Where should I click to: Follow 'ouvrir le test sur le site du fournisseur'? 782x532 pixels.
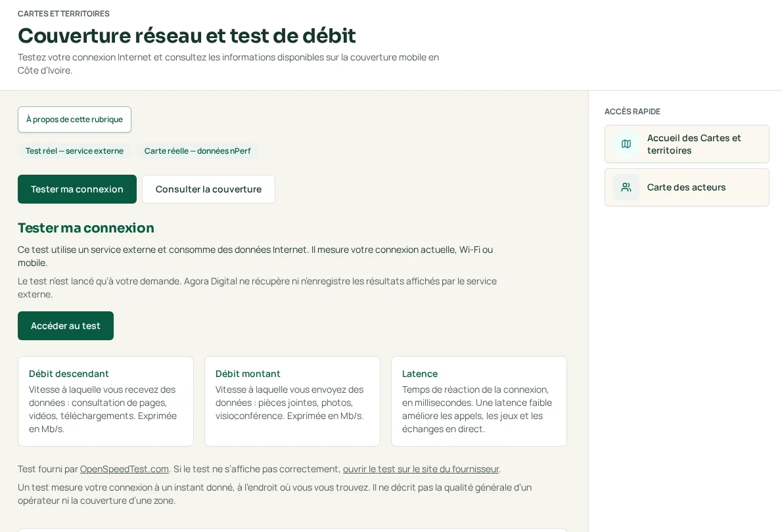tap(421, 469)
